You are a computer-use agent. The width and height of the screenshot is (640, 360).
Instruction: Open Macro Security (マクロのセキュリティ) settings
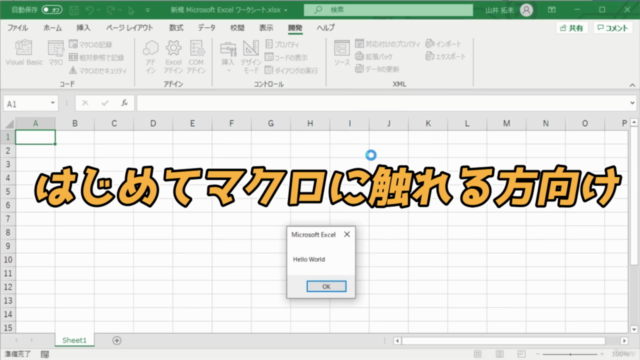coord(98,71)
